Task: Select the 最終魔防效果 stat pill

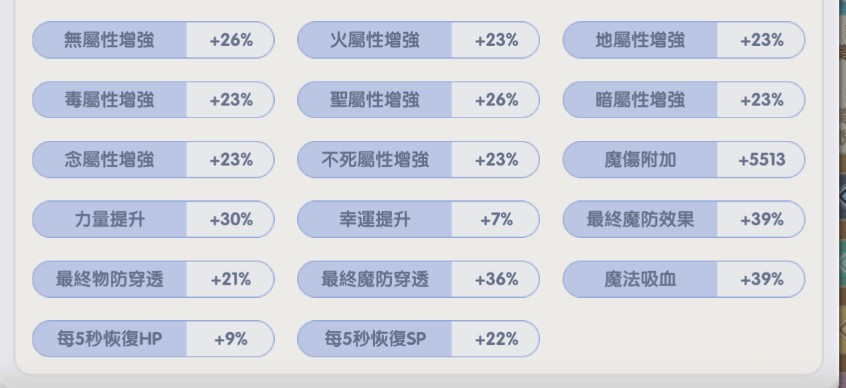Action: [684, 219]
